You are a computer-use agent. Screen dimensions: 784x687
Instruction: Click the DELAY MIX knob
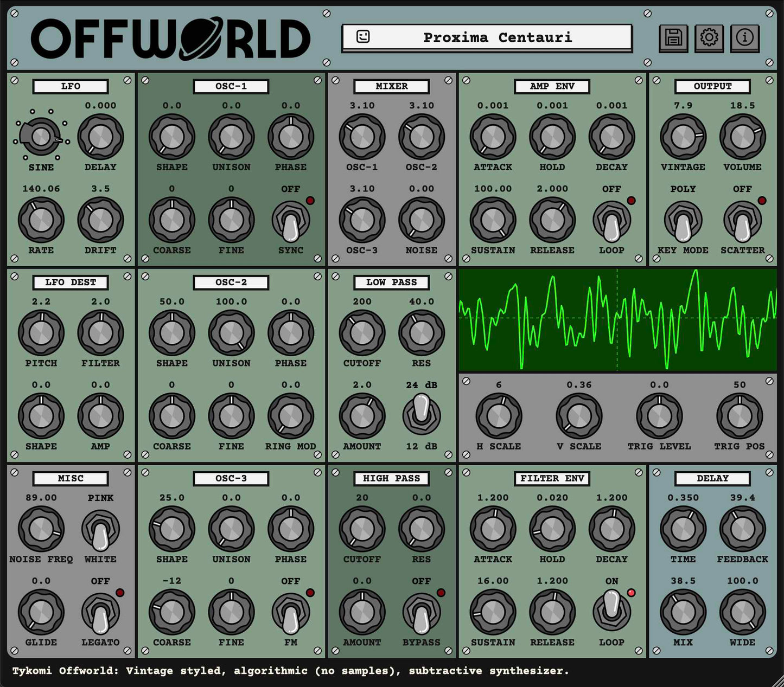[683, 612]
